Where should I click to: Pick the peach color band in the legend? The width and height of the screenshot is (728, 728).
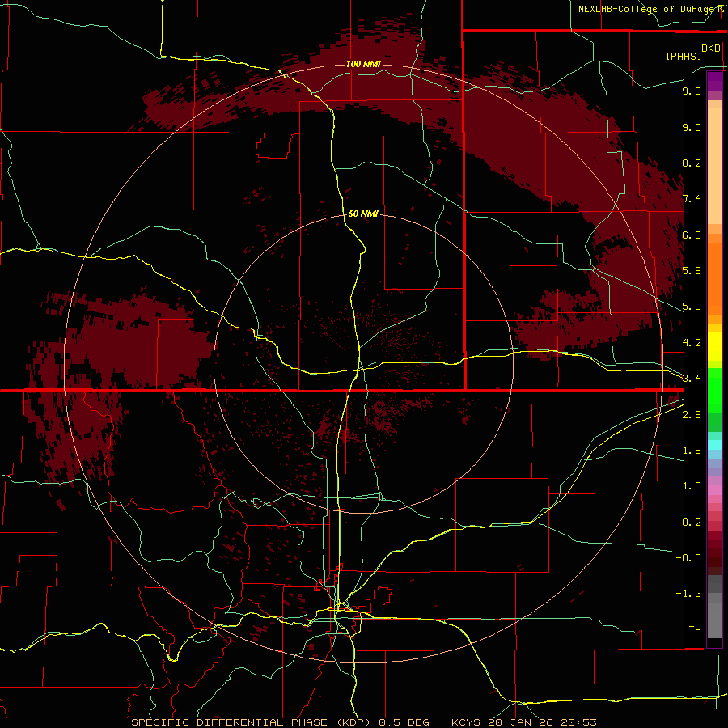tap(714, 166)
